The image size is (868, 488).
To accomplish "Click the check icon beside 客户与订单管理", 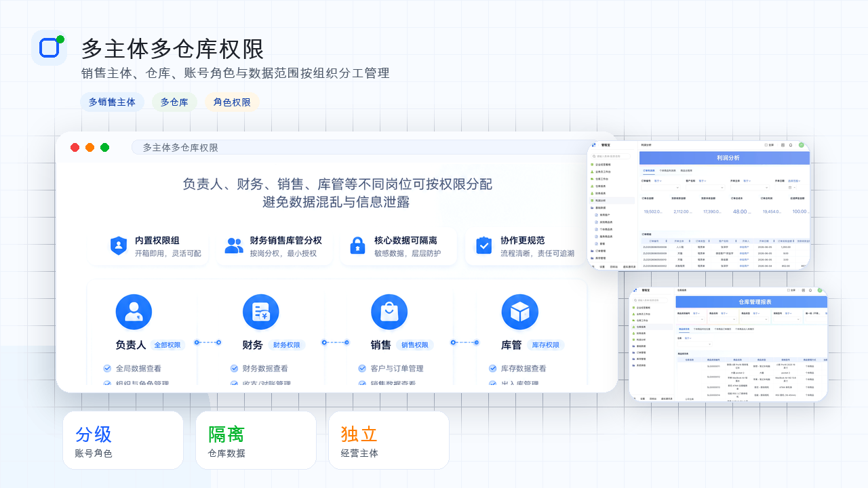I will click(x=362, y=368).
